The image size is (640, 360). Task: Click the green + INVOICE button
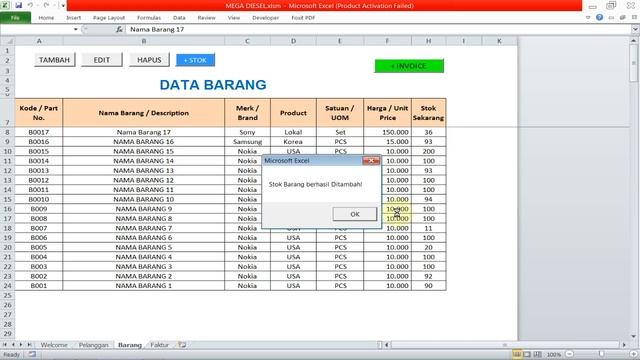point(409,66)
